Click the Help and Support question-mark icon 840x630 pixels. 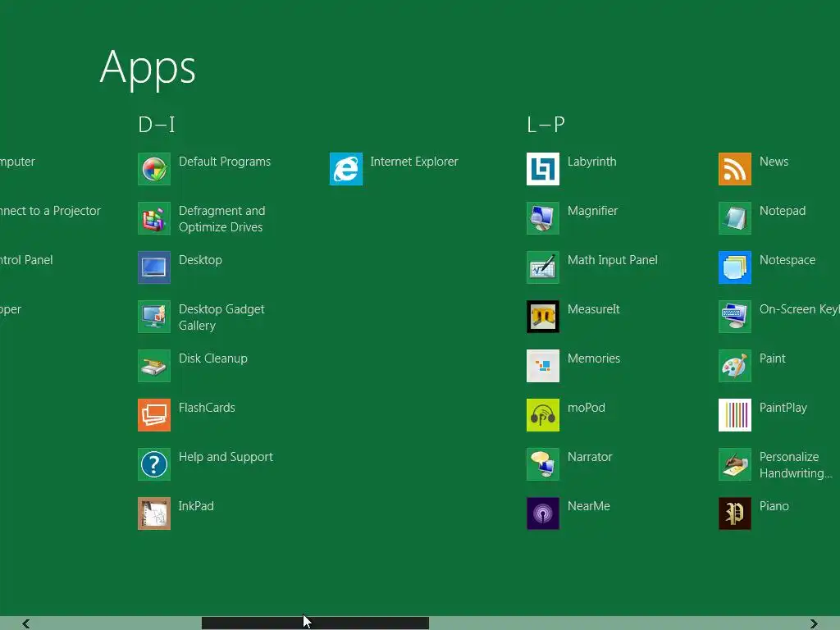[x=154, y=464]
